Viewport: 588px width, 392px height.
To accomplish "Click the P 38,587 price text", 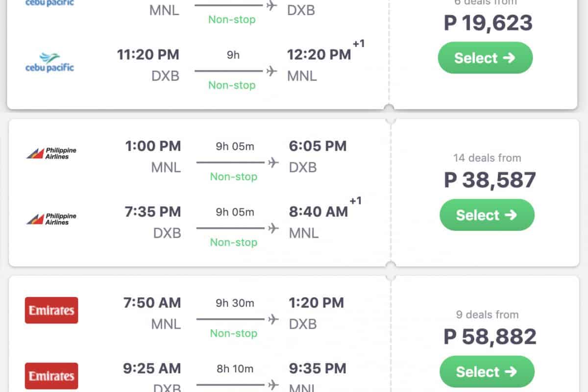I will [490, 180].
